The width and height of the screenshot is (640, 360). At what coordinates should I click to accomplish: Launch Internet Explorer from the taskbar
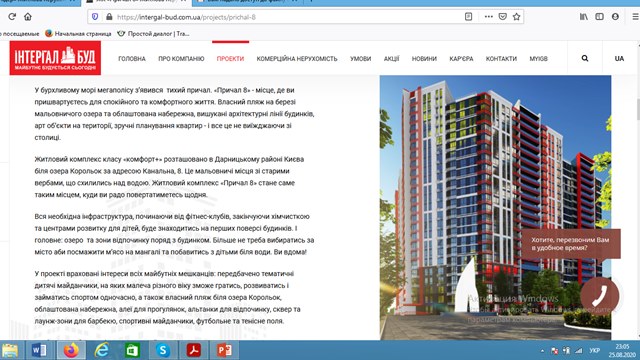101,350
